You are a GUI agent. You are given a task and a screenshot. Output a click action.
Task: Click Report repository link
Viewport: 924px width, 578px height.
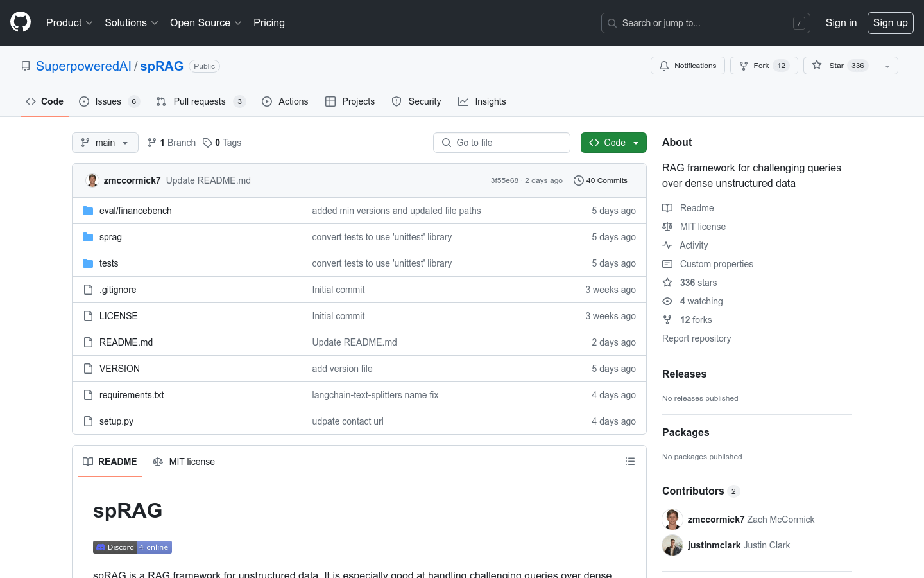(x=696, y=338)
